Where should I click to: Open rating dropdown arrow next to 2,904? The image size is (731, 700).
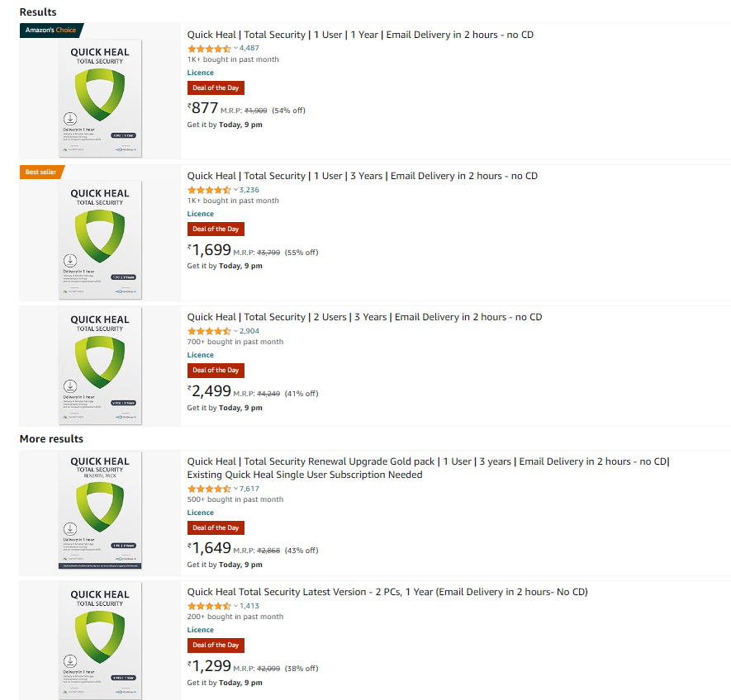click(235, 331)
